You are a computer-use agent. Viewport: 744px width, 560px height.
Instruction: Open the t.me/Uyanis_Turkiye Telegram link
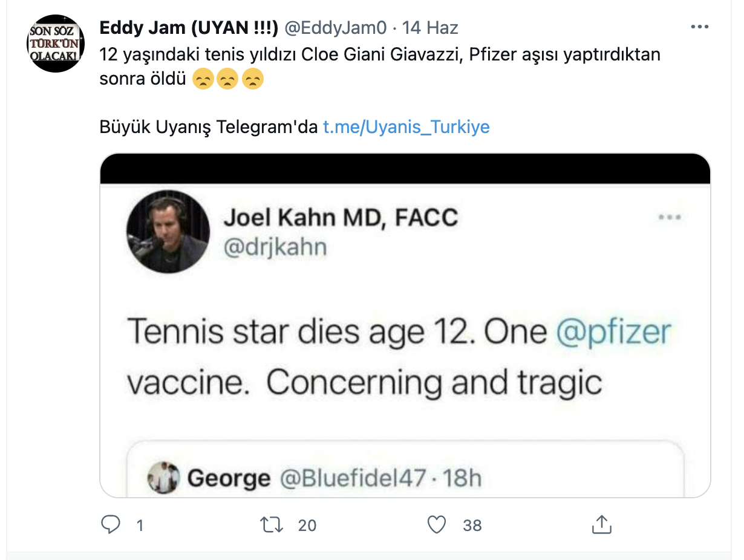click(406, 127)
